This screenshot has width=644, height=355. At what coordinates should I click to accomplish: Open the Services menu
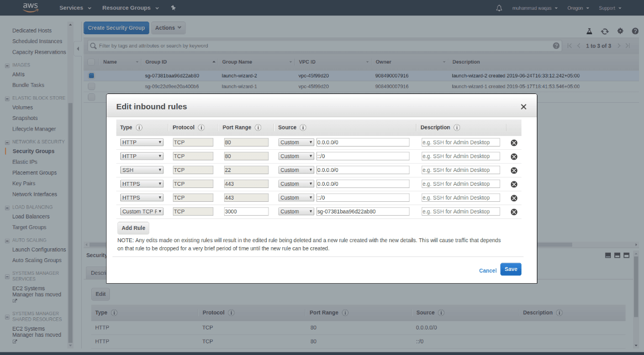click(x=72, y=8)
